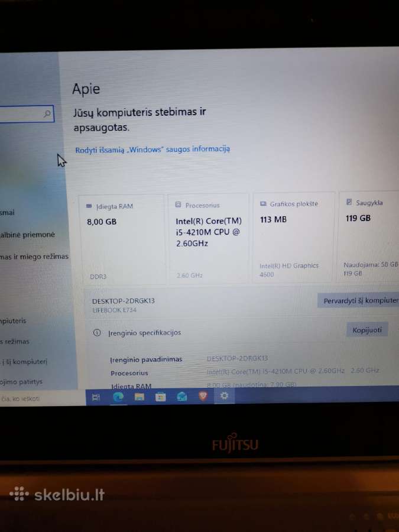This screenshot has height=532, width=399.
Task: Select the sidebar entry ending in režimas
Action: pyautogui.click(x=15, y=341)
